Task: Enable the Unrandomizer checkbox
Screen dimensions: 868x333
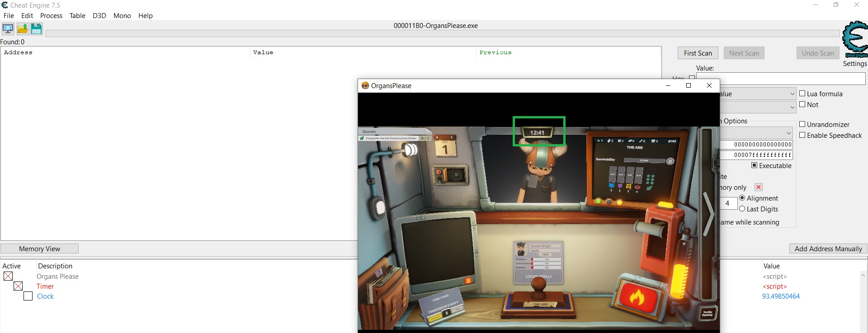Action: coord(802,124)
